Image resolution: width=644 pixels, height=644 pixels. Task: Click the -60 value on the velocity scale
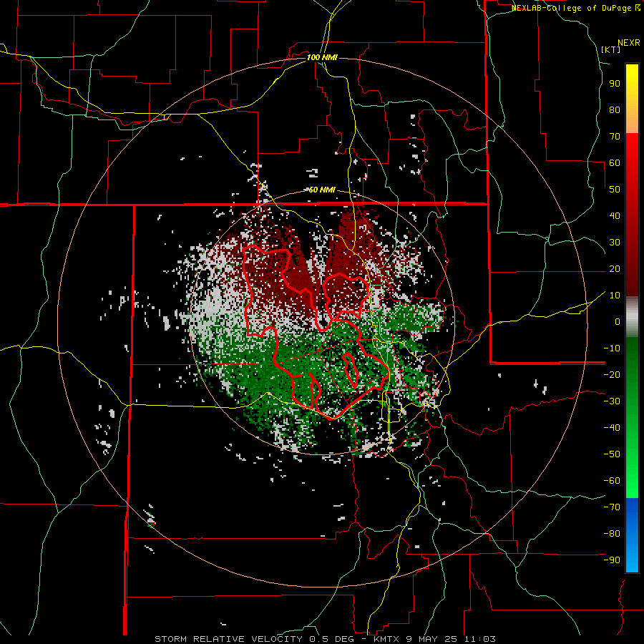(x=612, y=481)
